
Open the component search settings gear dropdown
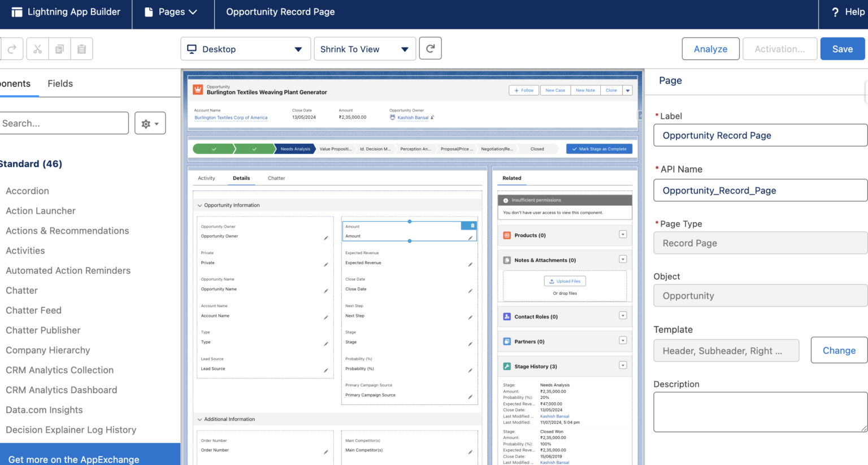coord(150,123)
